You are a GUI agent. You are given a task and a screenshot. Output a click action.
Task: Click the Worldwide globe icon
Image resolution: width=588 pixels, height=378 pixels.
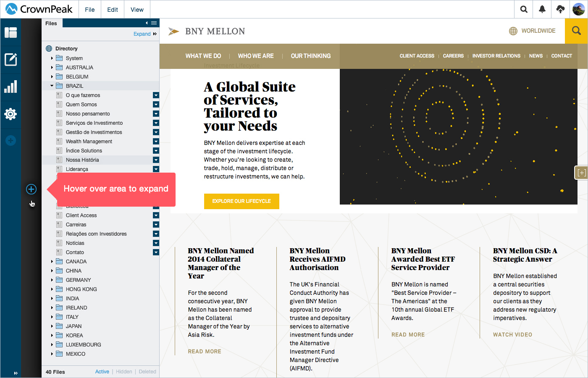click(513, 31)
